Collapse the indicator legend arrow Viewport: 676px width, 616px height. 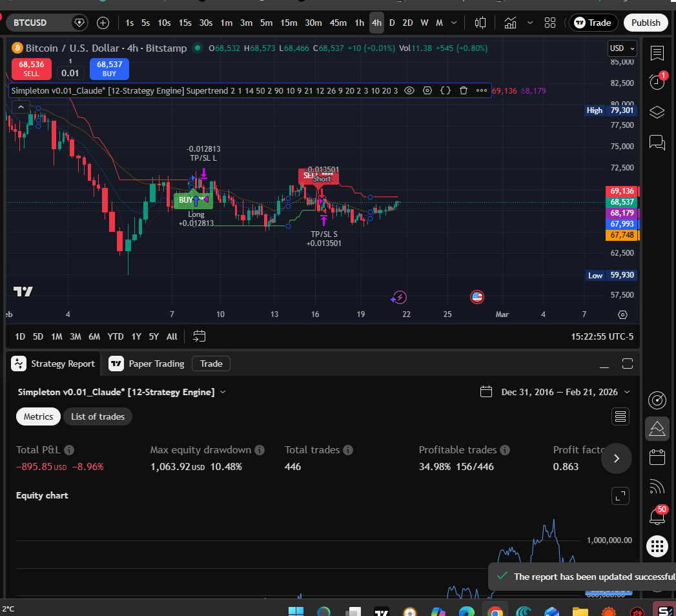coord(20,107)
